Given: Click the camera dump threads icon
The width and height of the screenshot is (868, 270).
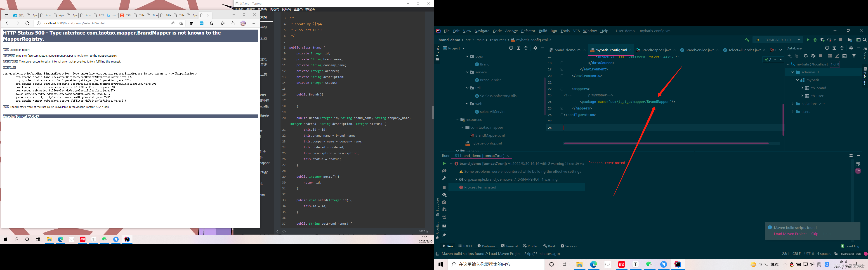Looking at the screenshot, I should (x=444, y=202).
